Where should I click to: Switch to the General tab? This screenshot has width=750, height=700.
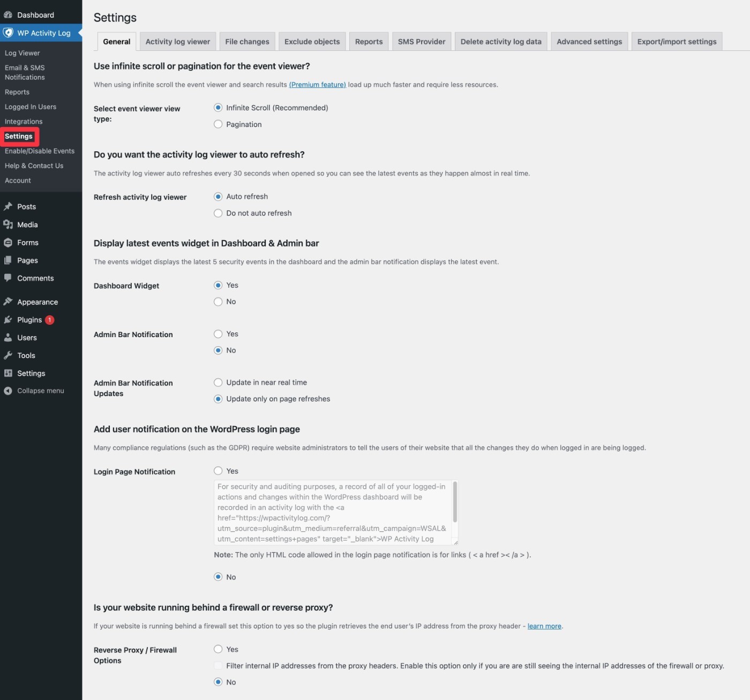point(116,42)
